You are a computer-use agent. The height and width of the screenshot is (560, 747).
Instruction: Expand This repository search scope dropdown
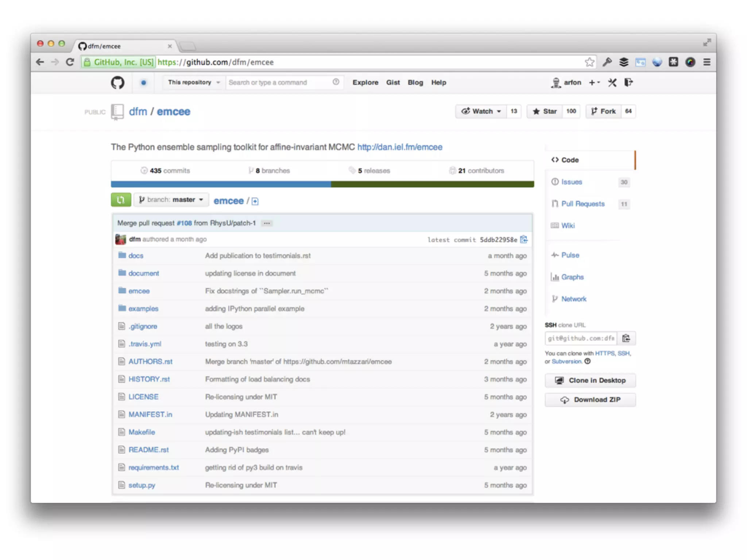[x=193, y=82]
